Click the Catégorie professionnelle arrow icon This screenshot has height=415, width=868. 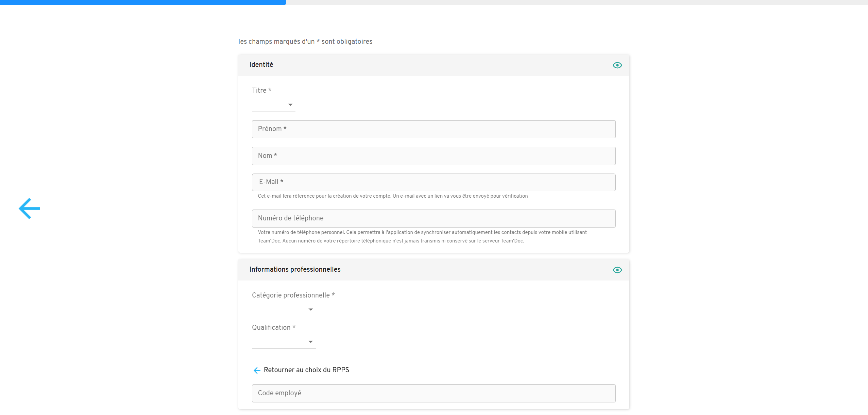click(310, 309)
